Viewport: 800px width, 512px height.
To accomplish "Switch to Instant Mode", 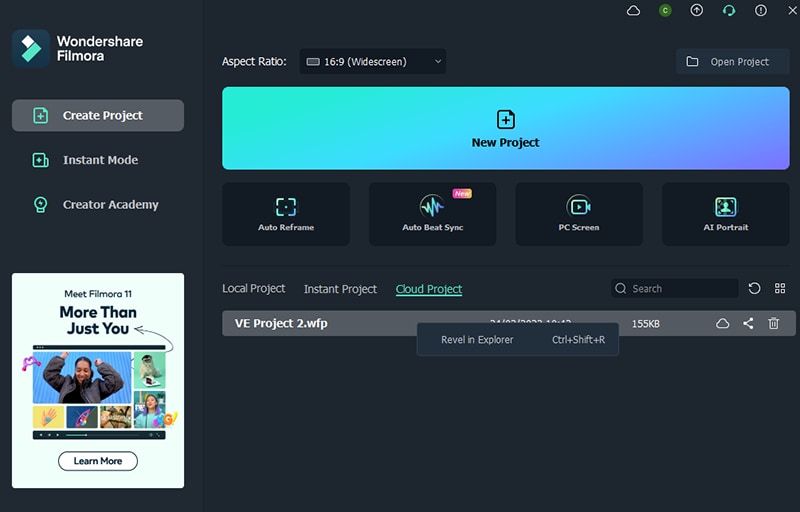I will [98, 160].
